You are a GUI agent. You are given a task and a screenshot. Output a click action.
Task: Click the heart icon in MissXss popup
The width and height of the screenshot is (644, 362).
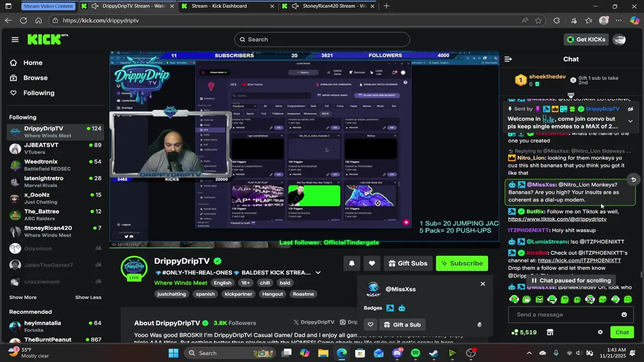[370, 325]
